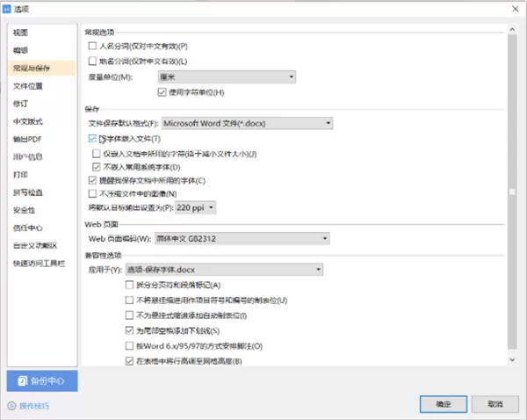The height and width of the screenshot is (420, 527).
Task: Toggle 不压缩文件中的图像 checkbox
Action: click(x=92, y=193)
